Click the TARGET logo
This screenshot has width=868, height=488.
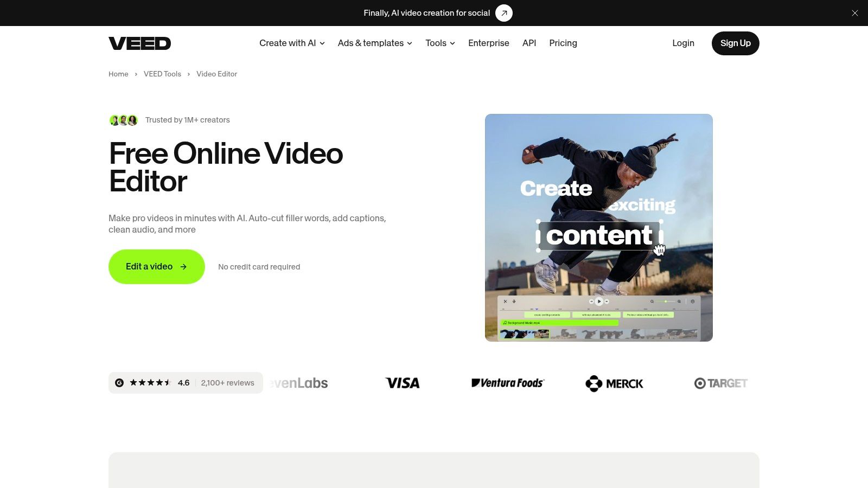click(x=720, y=383)
